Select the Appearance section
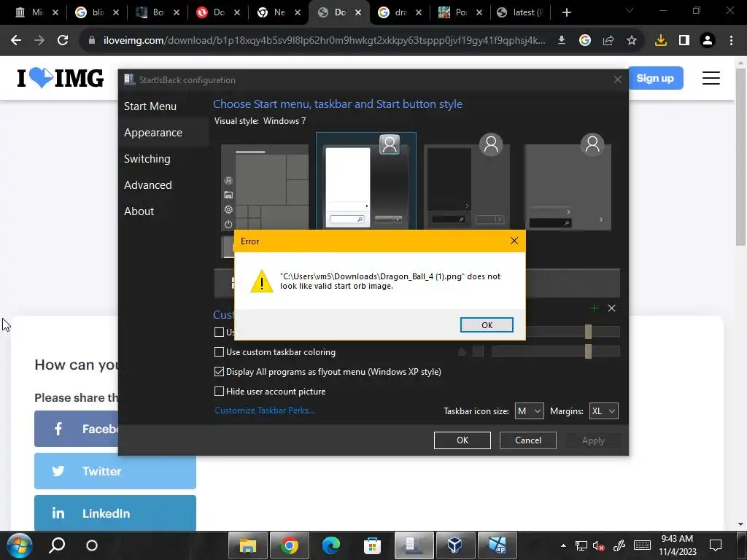This screenshot has height=560, width=747. click(x=153, y=133)
